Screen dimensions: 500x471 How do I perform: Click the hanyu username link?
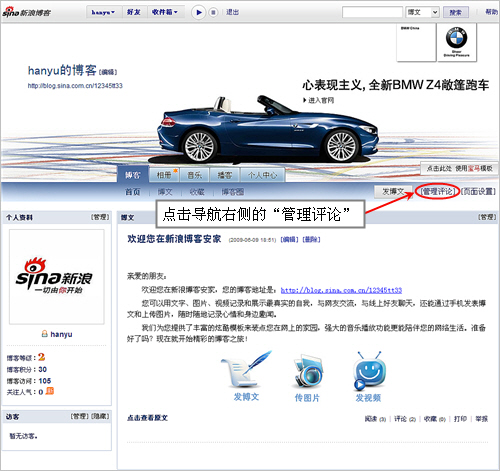pos(61,334)
